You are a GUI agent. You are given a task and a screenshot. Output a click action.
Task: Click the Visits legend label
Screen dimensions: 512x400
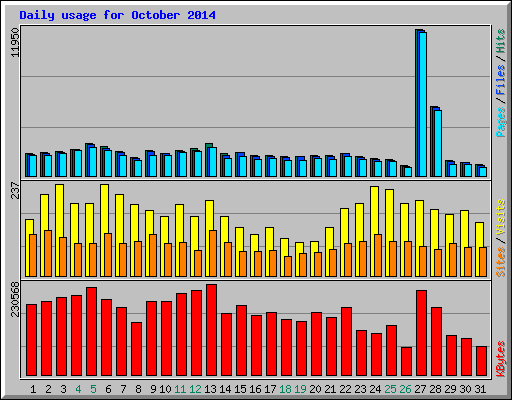point(501,218)
